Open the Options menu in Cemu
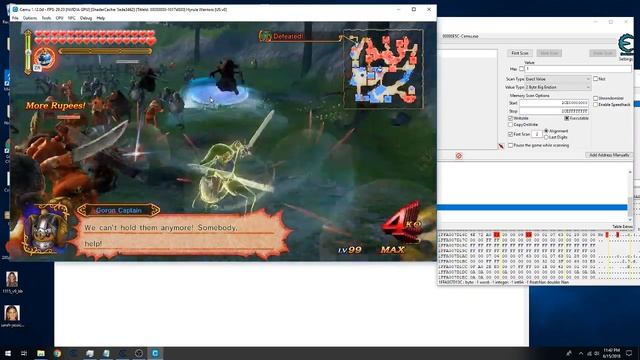The height and width of the screenshot is (360, 640). pyautogui.click(x=29, y=18)
